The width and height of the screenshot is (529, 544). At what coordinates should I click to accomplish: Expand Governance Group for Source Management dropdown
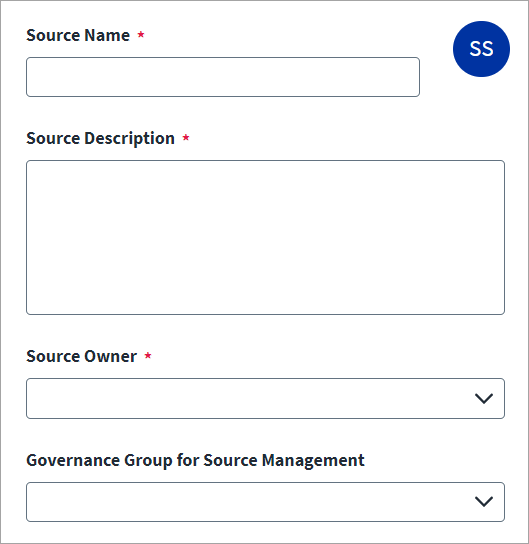[265, 502]
